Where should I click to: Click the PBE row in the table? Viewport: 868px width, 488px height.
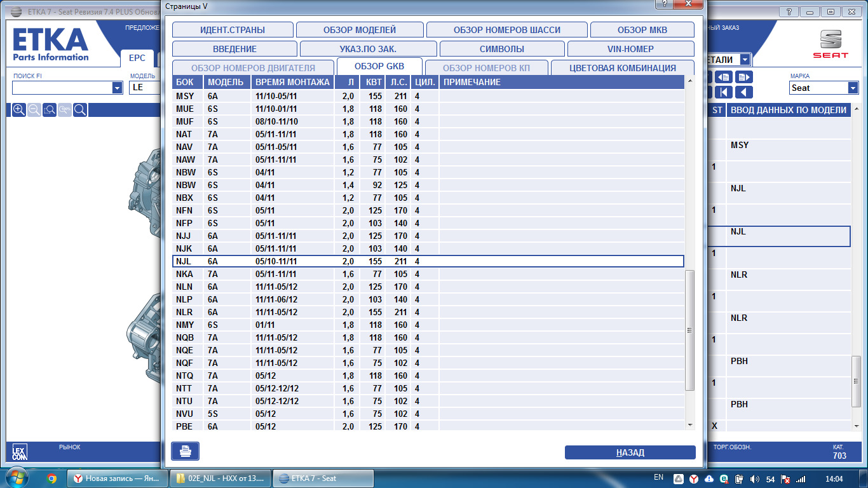coord(428,426)
